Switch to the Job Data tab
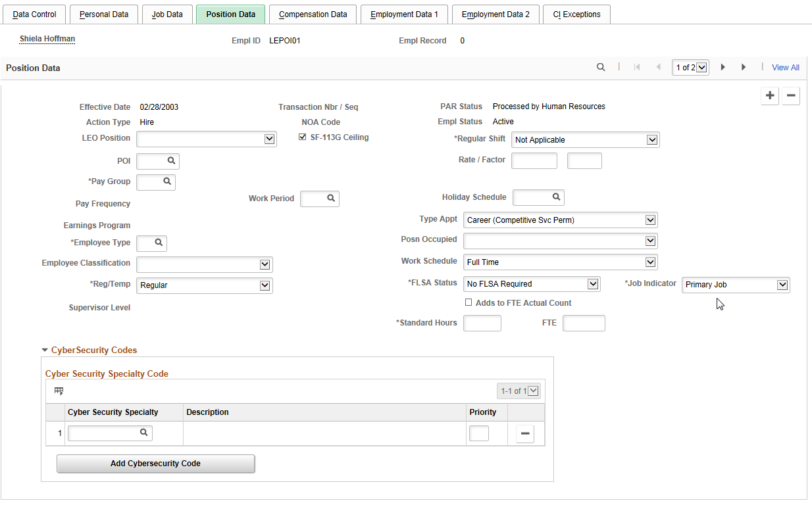The width and height of the screenshot is (812, 505). click(167, 14)
